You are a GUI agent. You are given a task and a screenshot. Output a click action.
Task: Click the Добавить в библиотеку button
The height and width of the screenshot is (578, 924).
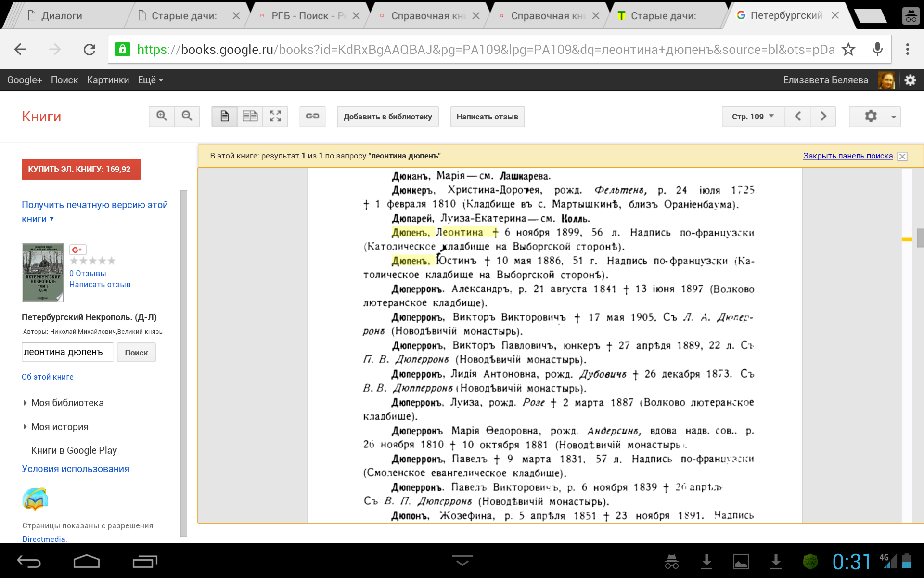[x=387, y=117]
